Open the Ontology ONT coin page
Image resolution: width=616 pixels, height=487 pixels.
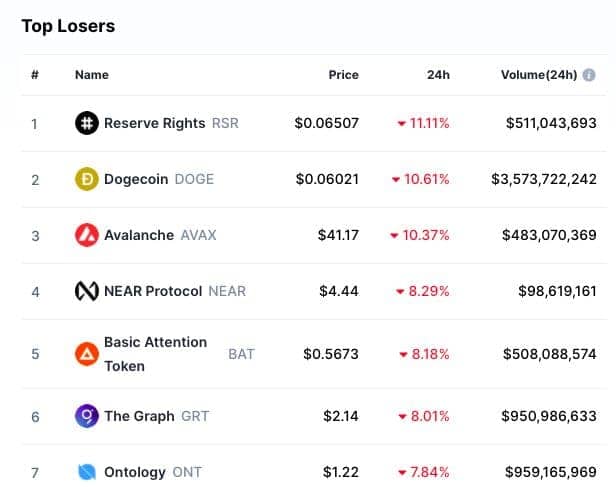[x=153, y=472]
